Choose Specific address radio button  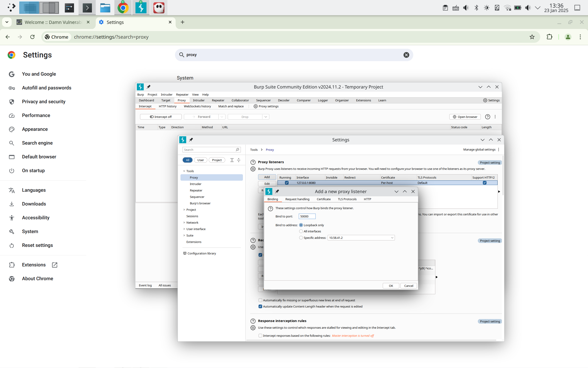pos(301,238)
